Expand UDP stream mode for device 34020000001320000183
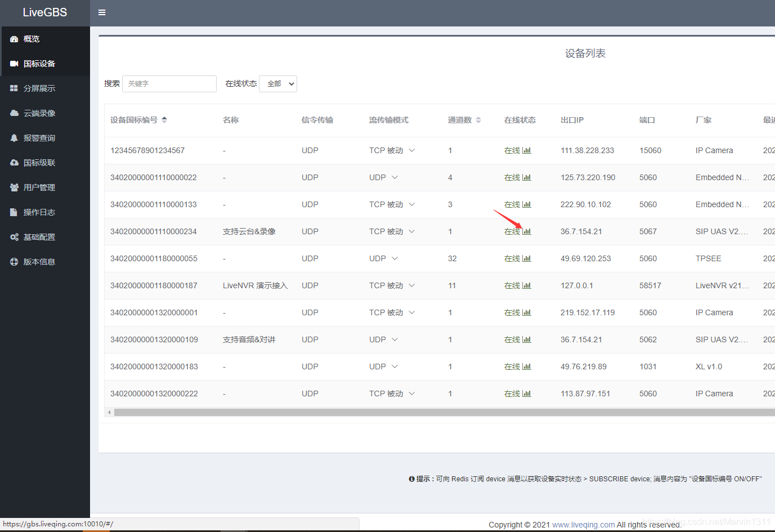Viewport: 775px width, 532px height. (x=395, y=366)
